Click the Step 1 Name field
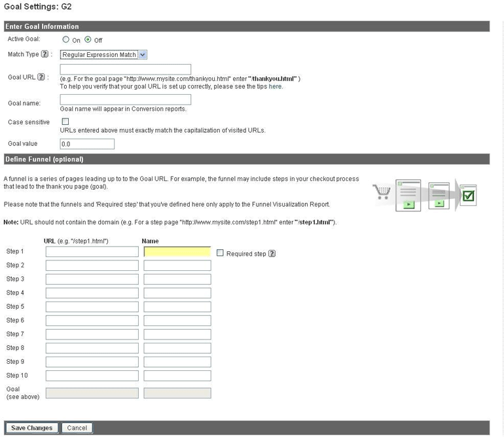This screenshot has width=504, height=437. [177, 252]
